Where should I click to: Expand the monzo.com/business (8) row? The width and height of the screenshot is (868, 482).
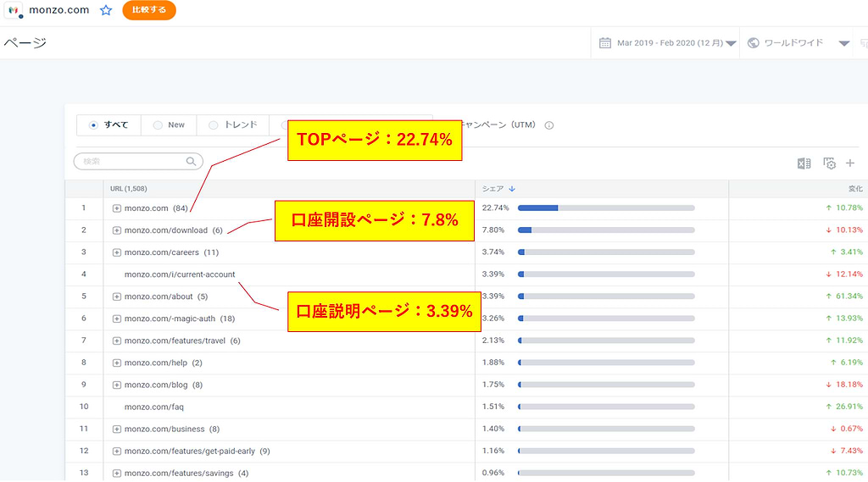click(x=117, y=429)
